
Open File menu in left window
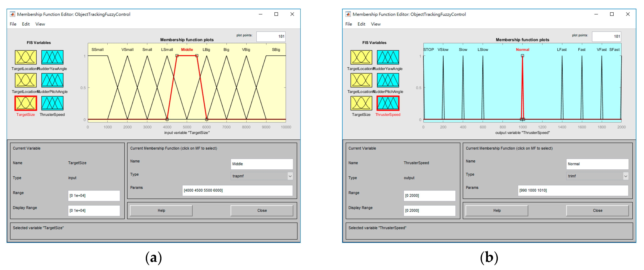pos(13,24)
